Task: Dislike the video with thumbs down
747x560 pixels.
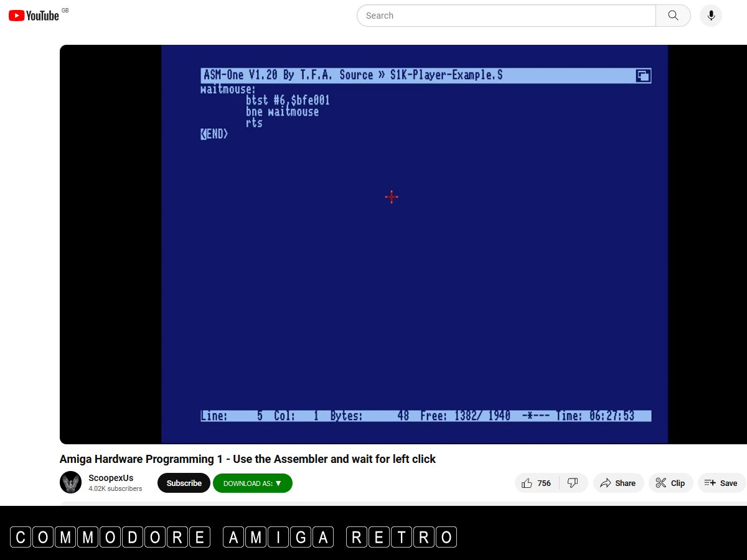Action: pyautogui.click(x=573, y=483)
